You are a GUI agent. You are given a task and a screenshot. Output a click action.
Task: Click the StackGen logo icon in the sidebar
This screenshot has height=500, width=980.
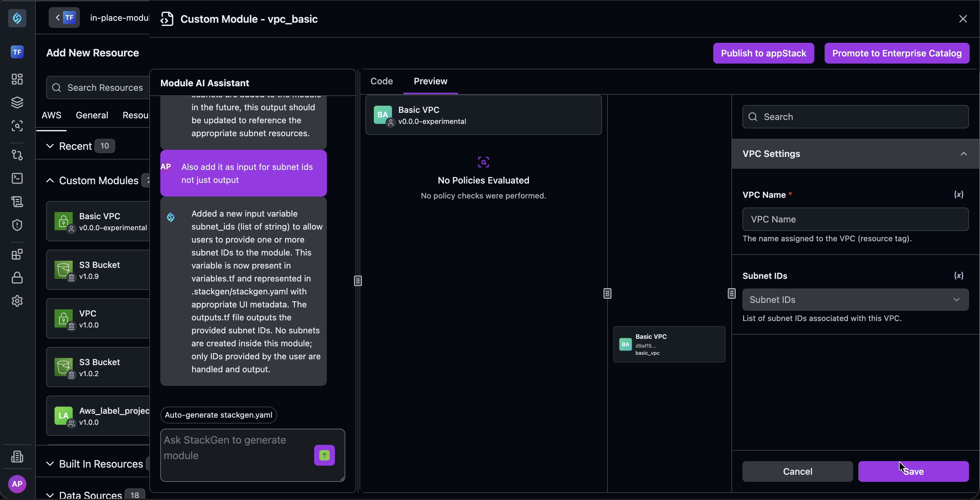pyautogui.click(x=17, y=18)
